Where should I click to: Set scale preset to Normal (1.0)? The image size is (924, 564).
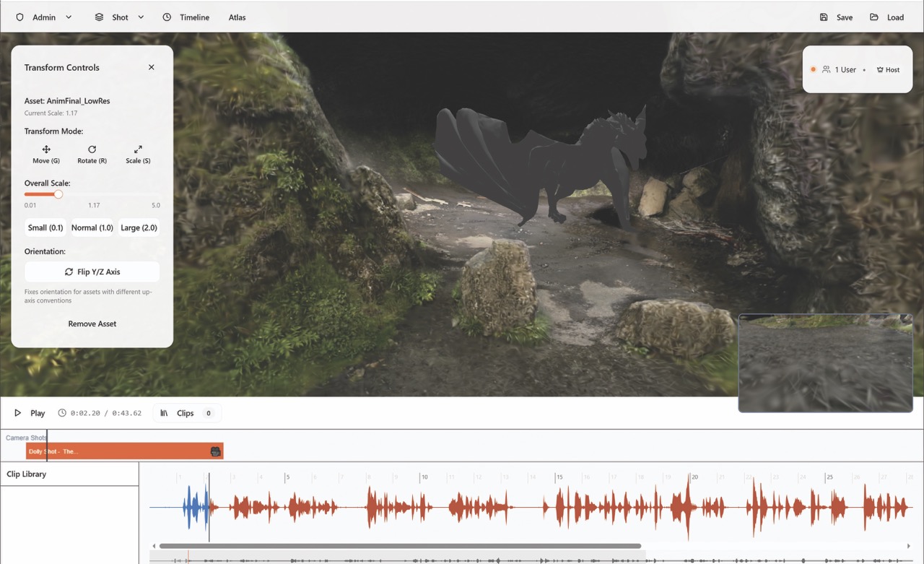pyautogui.click(x=92, y=227)
